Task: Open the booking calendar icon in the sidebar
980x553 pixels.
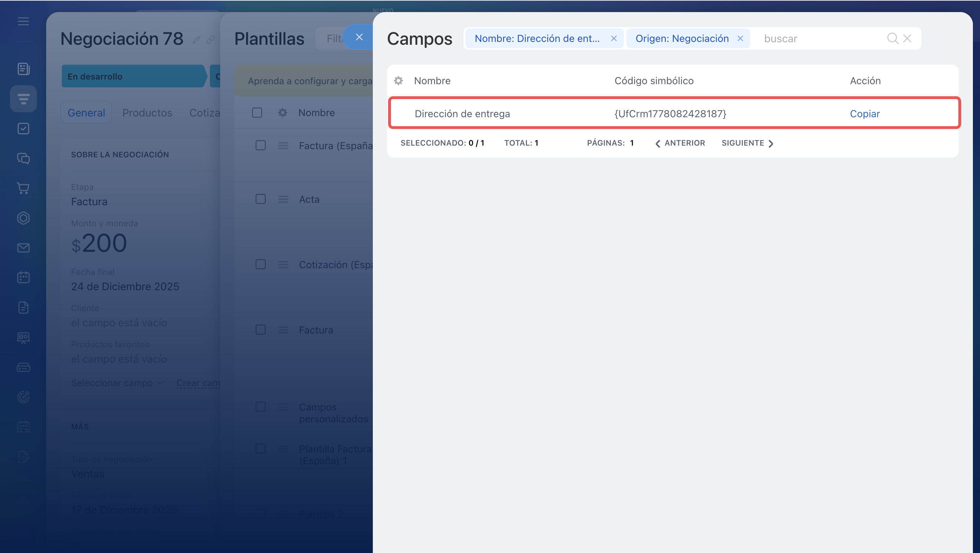Action: 23,427
